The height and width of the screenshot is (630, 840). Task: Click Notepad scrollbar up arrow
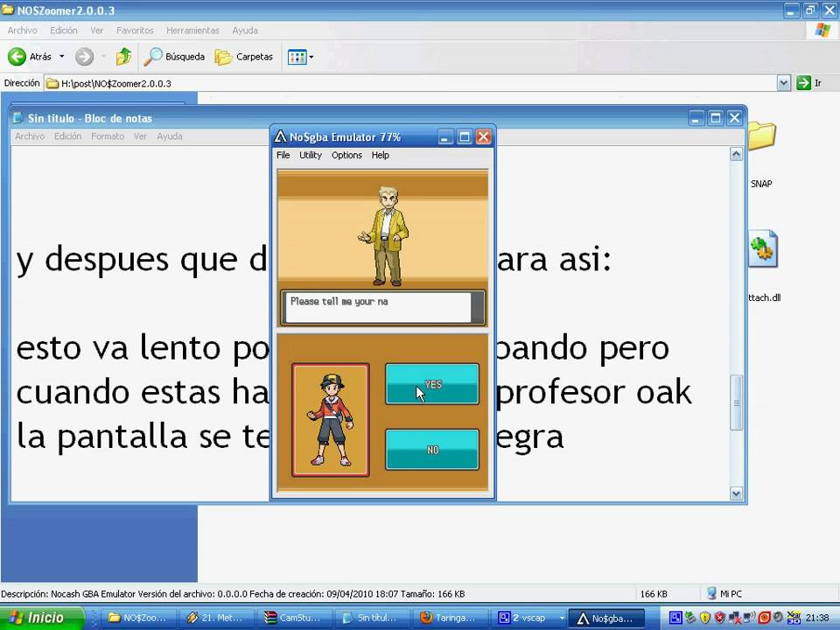pyautogui.click(x=737, y=155)
